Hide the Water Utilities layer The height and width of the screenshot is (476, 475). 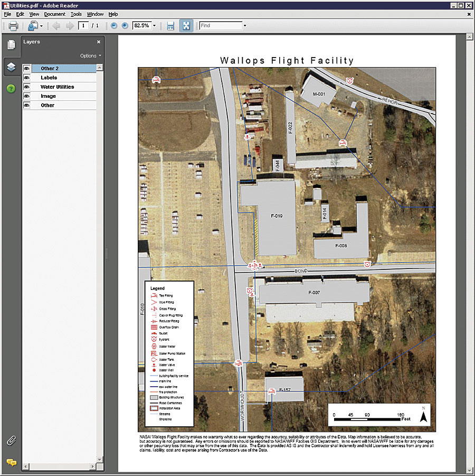(27, 87)
